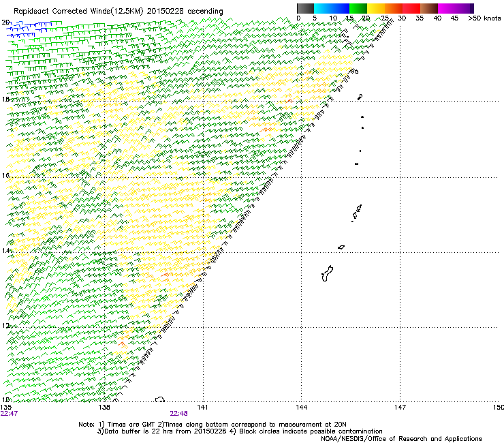Click the green 15-20 knots legend segment
504x443 pixels.
pos(358,8)
